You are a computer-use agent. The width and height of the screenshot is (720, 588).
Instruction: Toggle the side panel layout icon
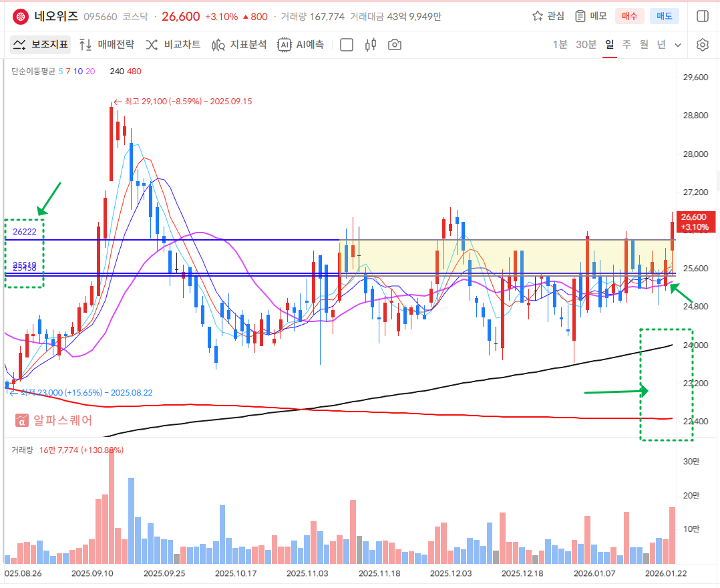702,16
